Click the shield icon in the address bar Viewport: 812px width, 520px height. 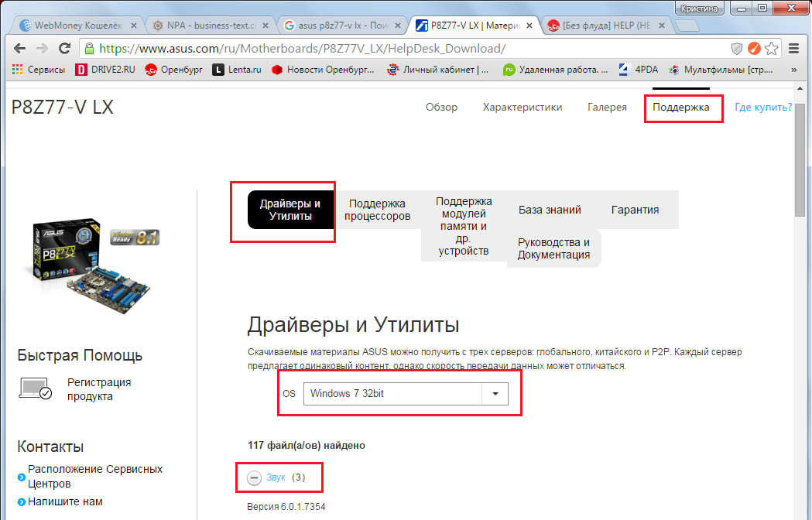736,49
